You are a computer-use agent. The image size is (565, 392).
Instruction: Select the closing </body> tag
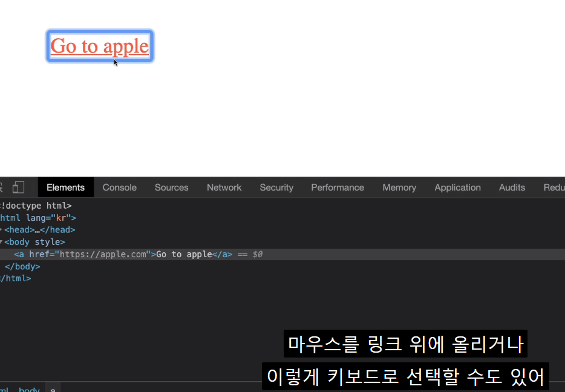point(22,267)
